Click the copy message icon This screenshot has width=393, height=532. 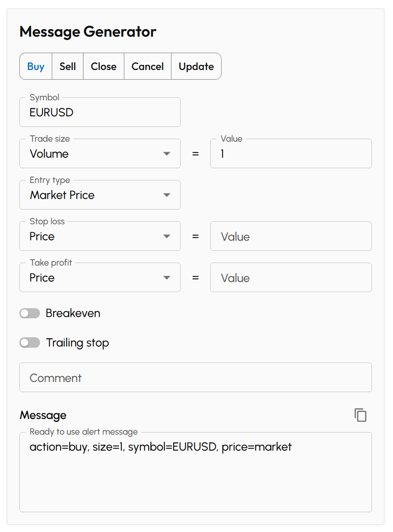[x=361, y=415]
